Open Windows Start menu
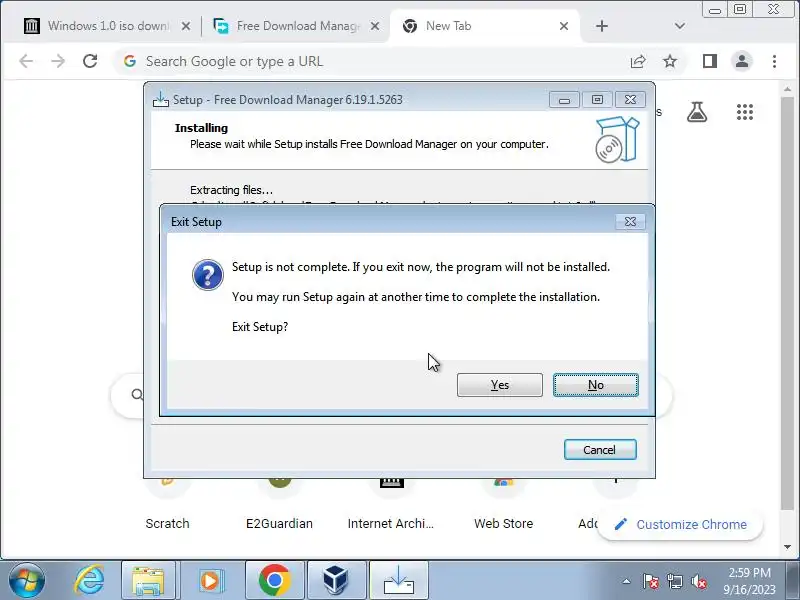The width and height of the screenshot is (800, 600). pos(27,581)
